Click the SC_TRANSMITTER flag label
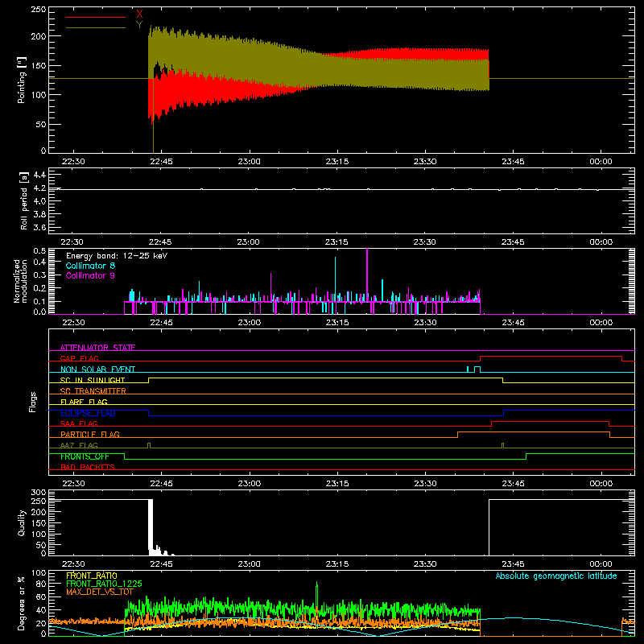 tap(93, 391)
